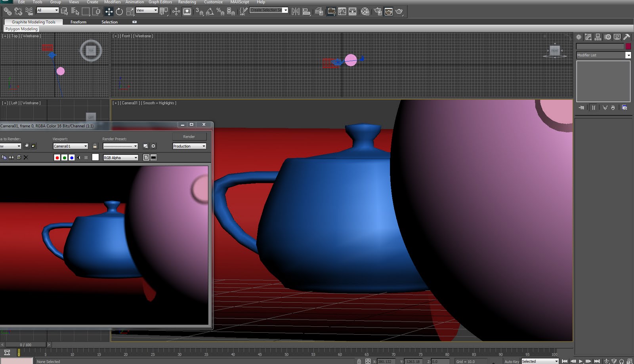Open the Rendering menu
The height and width of the screenshot is (364, 634).
[x=187, y=2]
